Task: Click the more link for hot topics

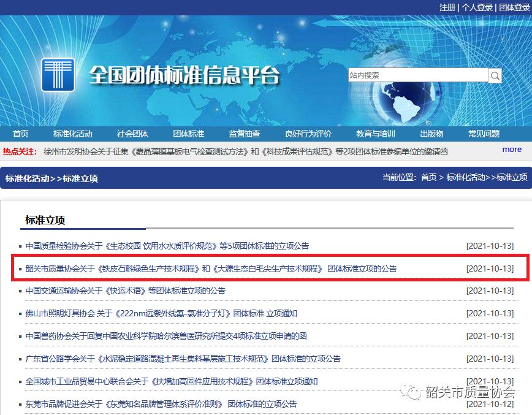Action: pos(512,150)
